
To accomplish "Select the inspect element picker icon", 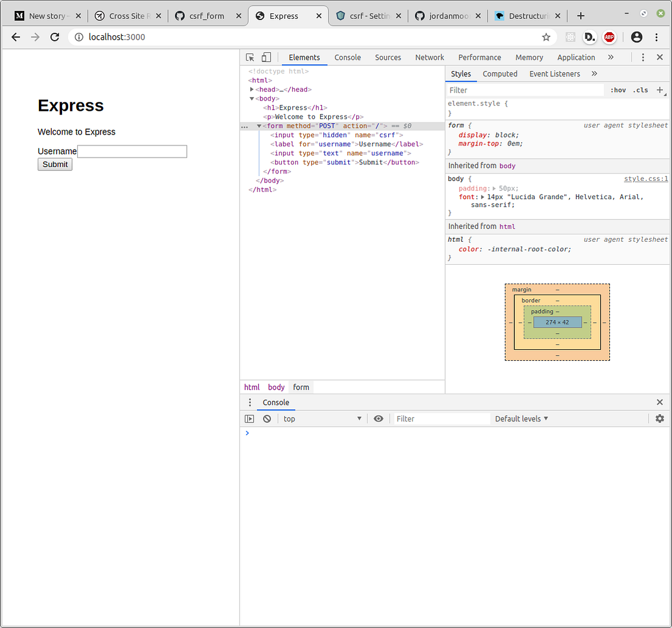I will [x=250, y=57].
